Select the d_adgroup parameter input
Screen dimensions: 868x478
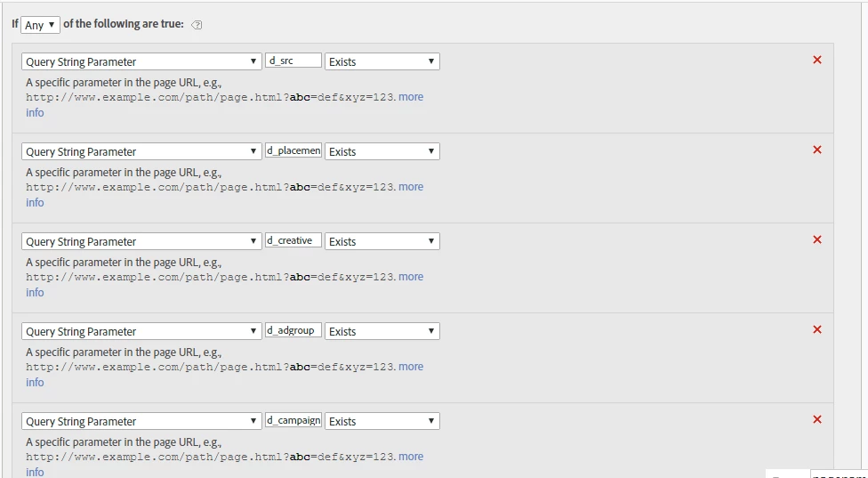(x=293, y=330)
